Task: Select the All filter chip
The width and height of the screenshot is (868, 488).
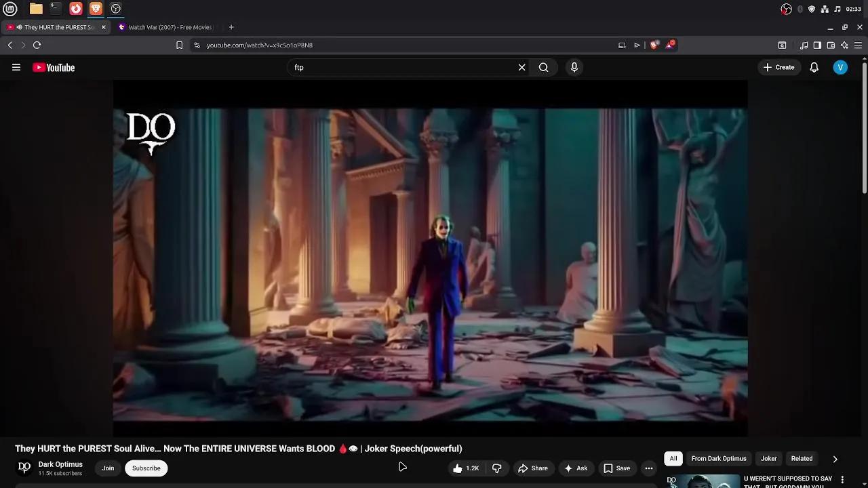Action: (x=673, y=459)
